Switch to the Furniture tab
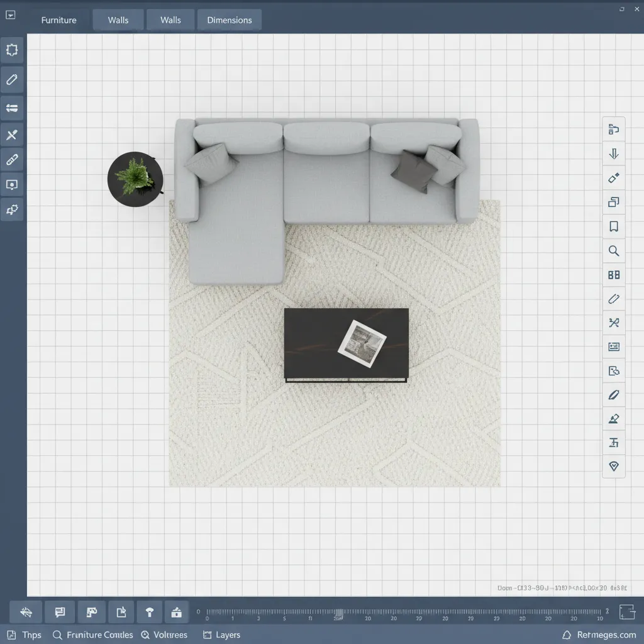The height and width of the screenshot is (644, 644). tap(58, 20)
